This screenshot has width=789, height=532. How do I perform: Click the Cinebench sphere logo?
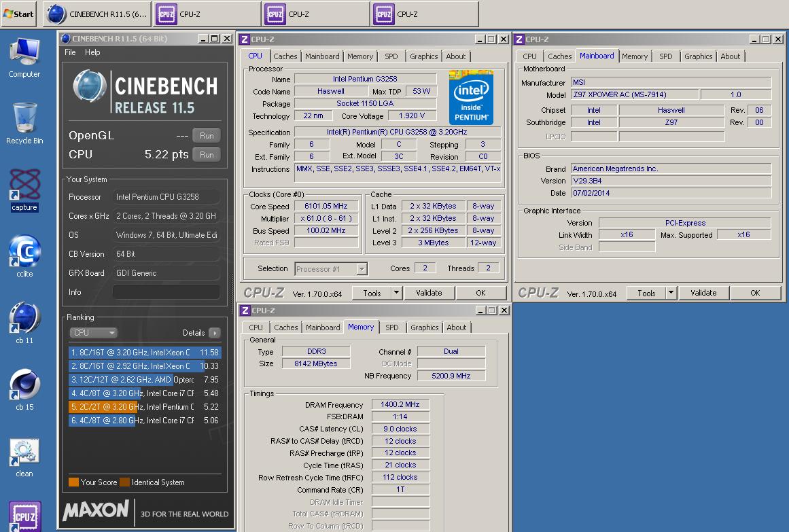click(90, 86)
